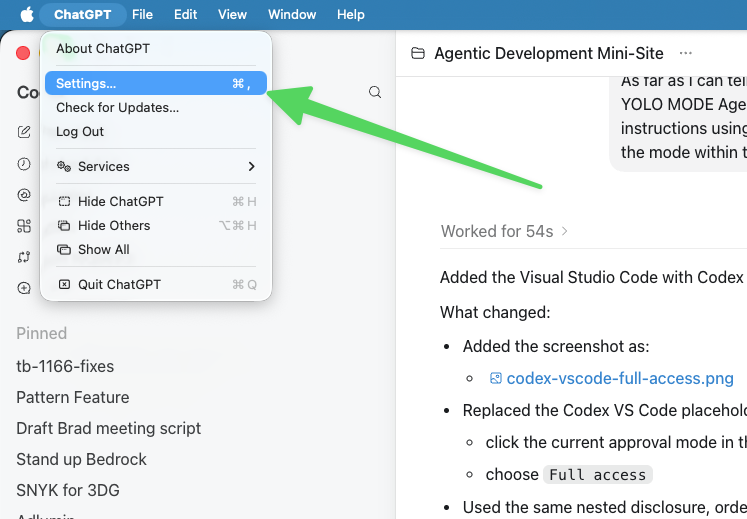Screen dimensions: 747x519
Task: Click the Added the screenshot as: bullet
Action: [x=556, y=346]
